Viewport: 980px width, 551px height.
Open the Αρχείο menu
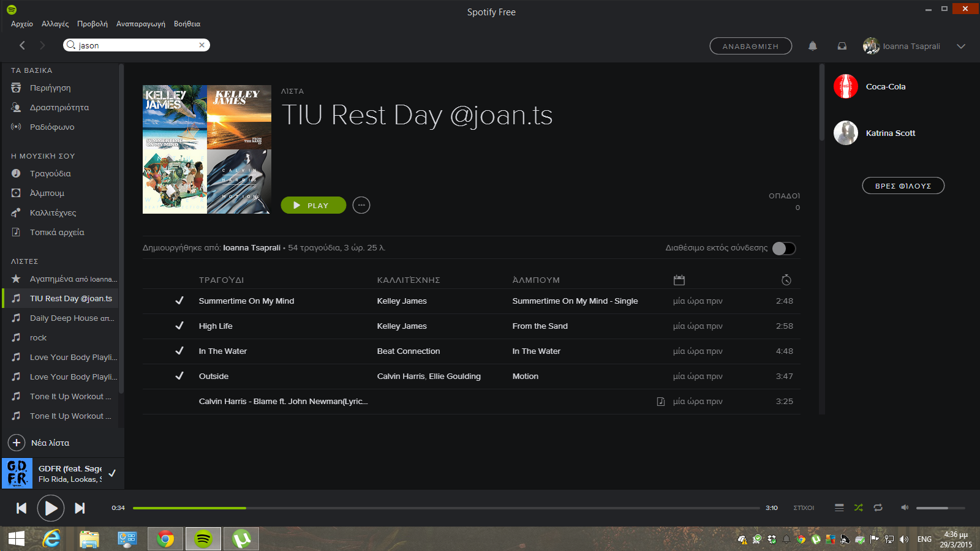coord(22,24)
